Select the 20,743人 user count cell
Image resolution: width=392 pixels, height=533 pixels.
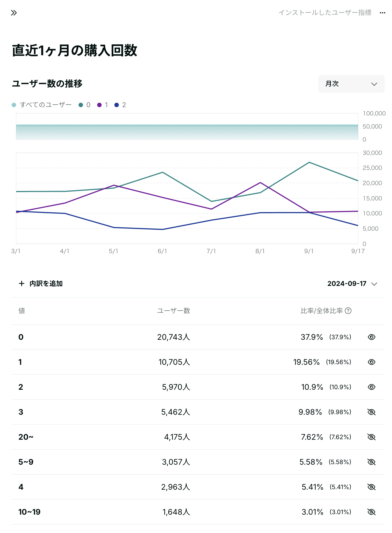pos(174,337)
